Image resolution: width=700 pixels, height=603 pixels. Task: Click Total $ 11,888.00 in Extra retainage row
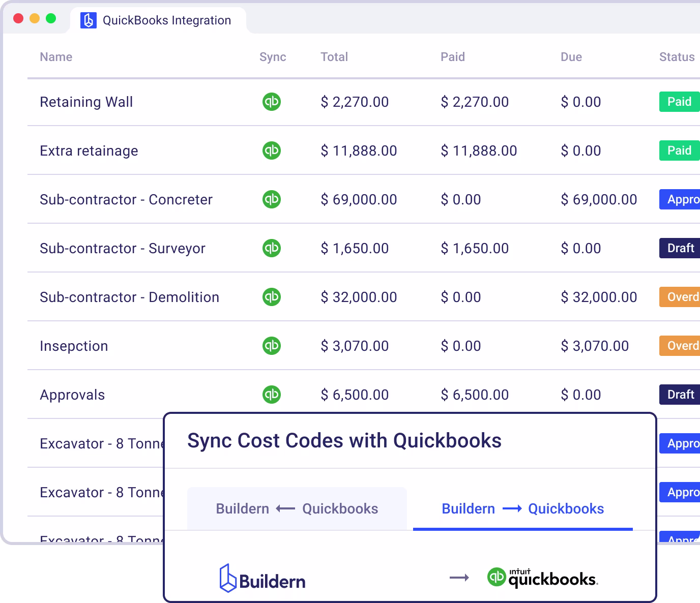(x=359, y=151)
